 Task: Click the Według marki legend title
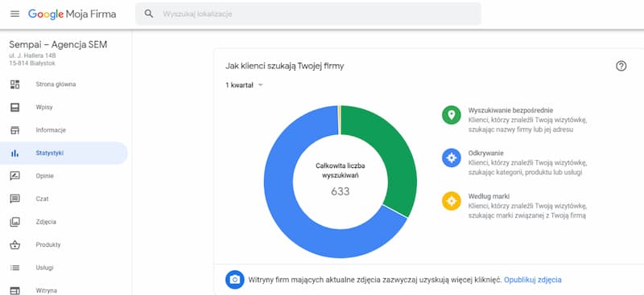point(489,196)
